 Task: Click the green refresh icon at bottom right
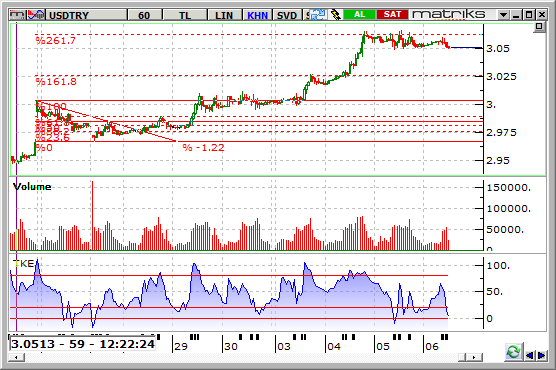point(513,352)
